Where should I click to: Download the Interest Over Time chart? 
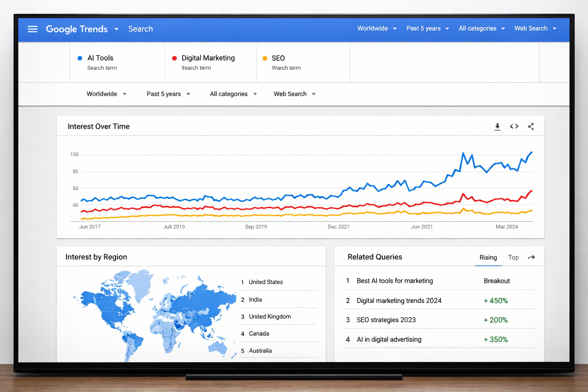(x=497, y=127)
